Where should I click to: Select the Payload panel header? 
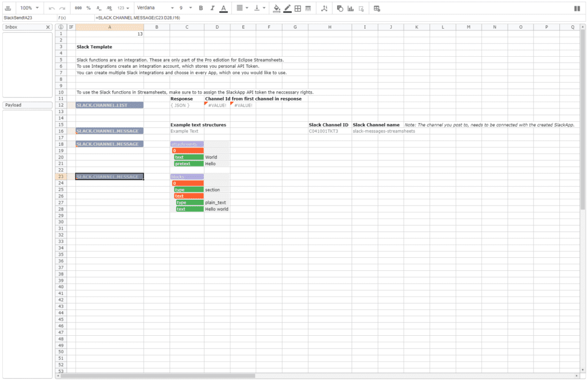tap(28, 105)
